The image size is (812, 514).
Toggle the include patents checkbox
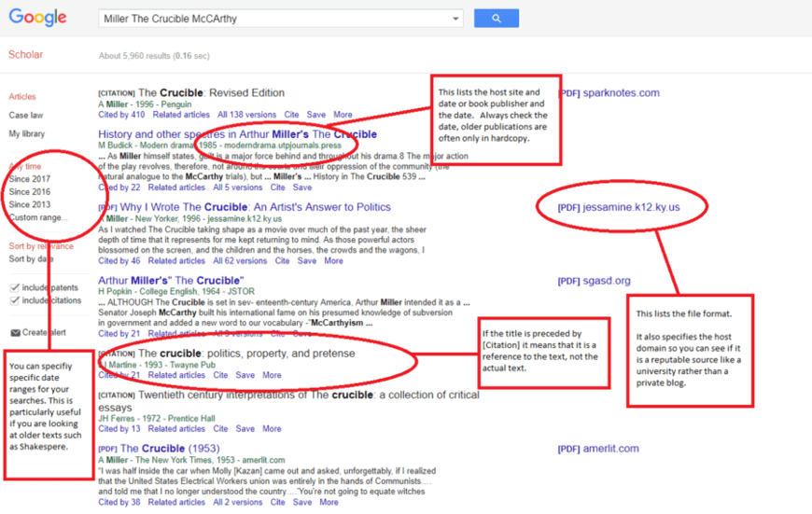coord(15,288)
